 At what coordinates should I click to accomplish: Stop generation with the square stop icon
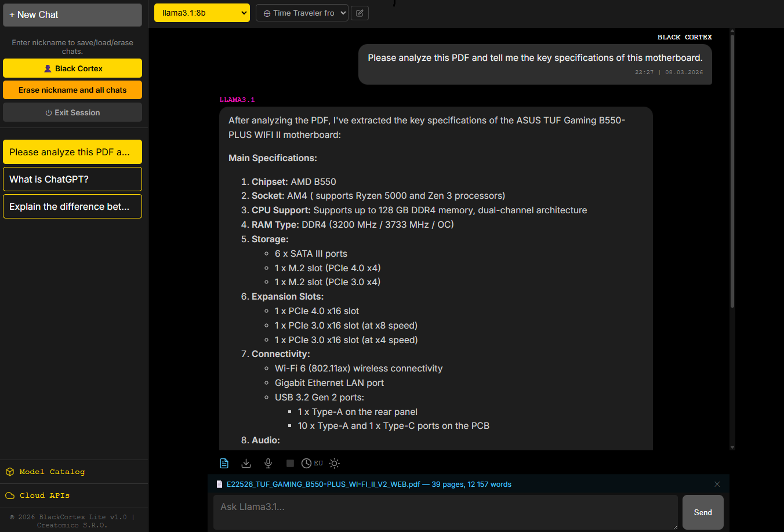[290, 463]
